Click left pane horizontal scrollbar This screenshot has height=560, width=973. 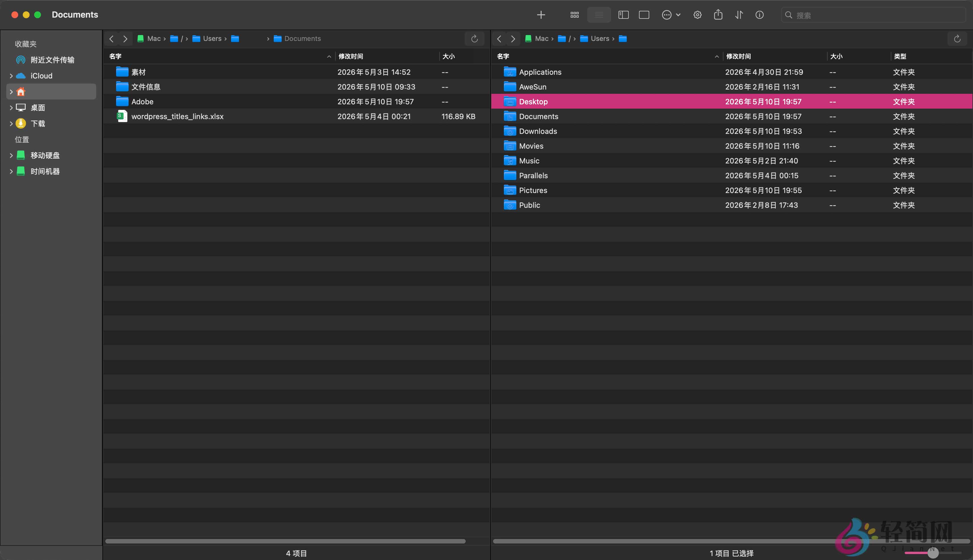coord(285,541)
